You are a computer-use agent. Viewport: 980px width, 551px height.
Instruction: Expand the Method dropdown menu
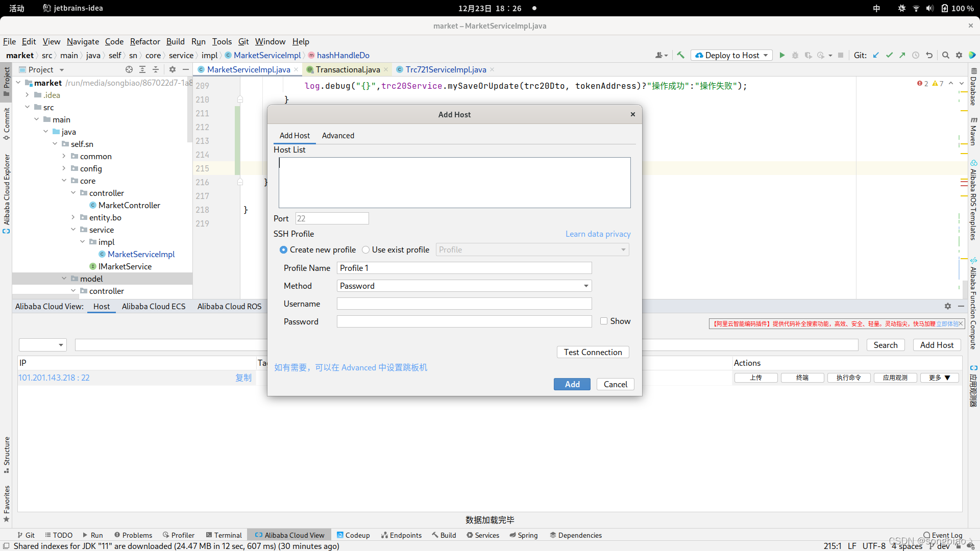(x=585, y=285)
